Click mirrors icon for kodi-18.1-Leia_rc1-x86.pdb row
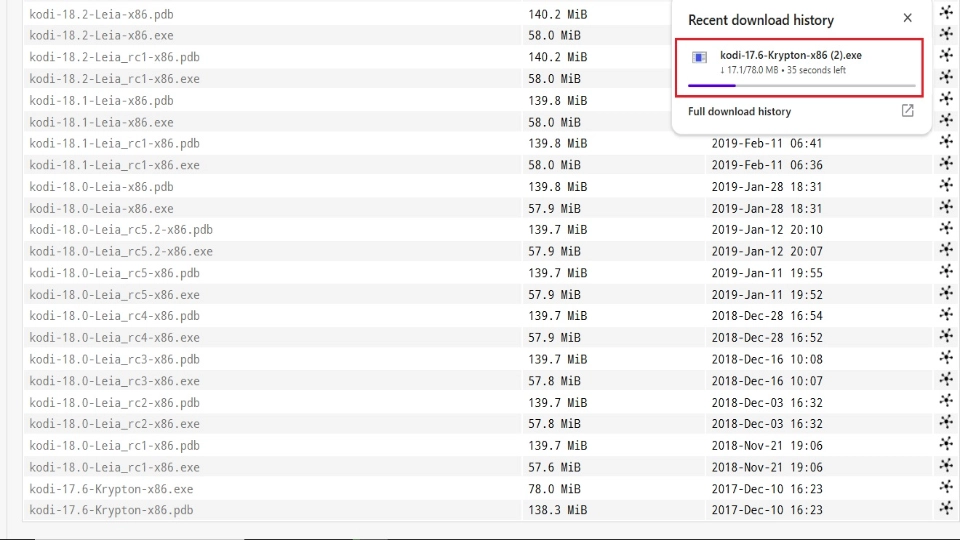 tap(947, 141)
